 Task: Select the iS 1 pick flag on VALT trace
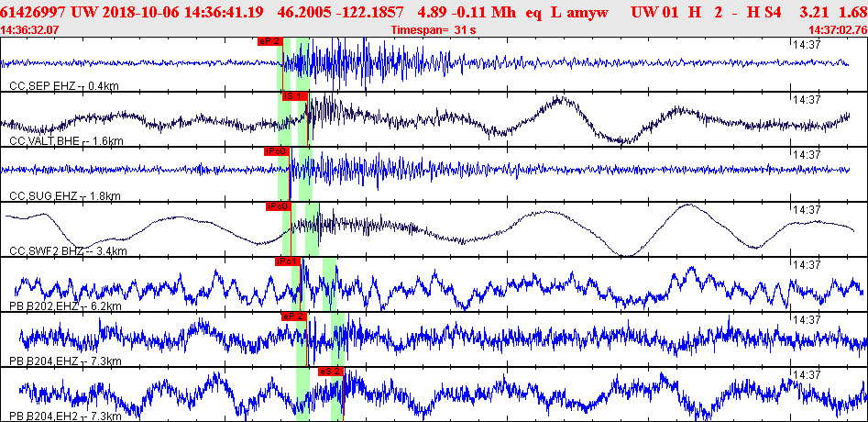(x=292, y=96)
